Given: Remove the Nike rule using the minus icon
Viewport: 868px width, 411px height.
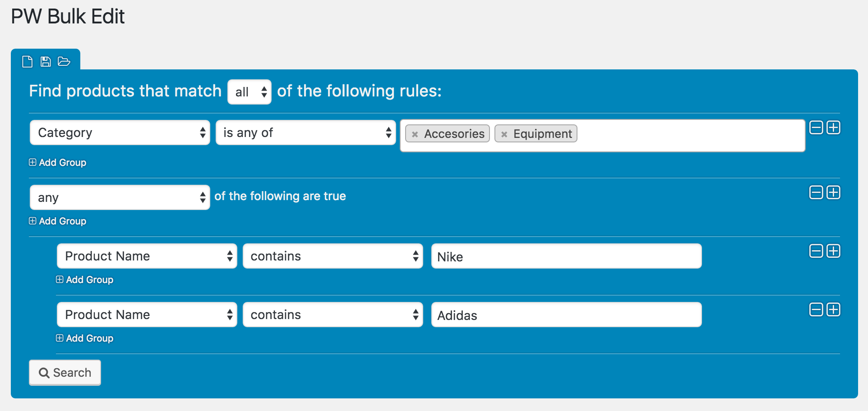Looking at the screenshot, I should (816, 251).
